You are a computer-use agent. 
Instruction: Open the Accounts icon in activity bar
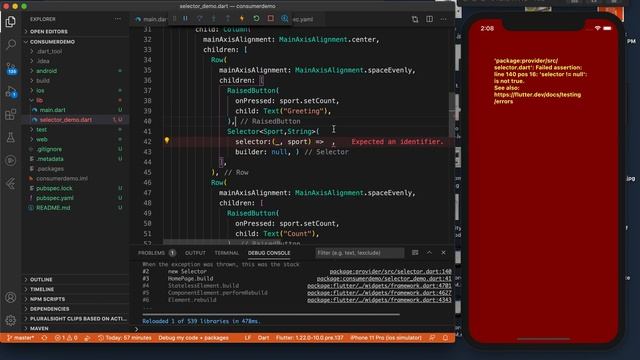coord(11,298)
